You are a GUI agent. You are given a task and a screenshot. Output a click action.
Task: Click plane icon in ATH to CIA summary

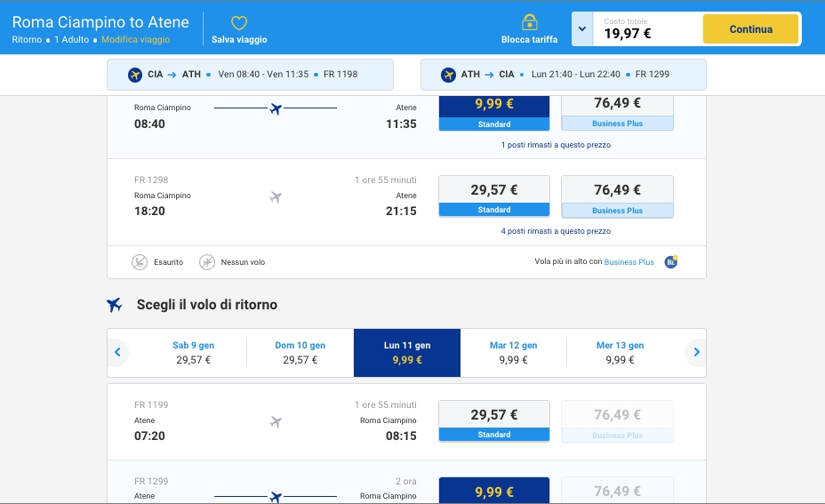click(448, 75)
